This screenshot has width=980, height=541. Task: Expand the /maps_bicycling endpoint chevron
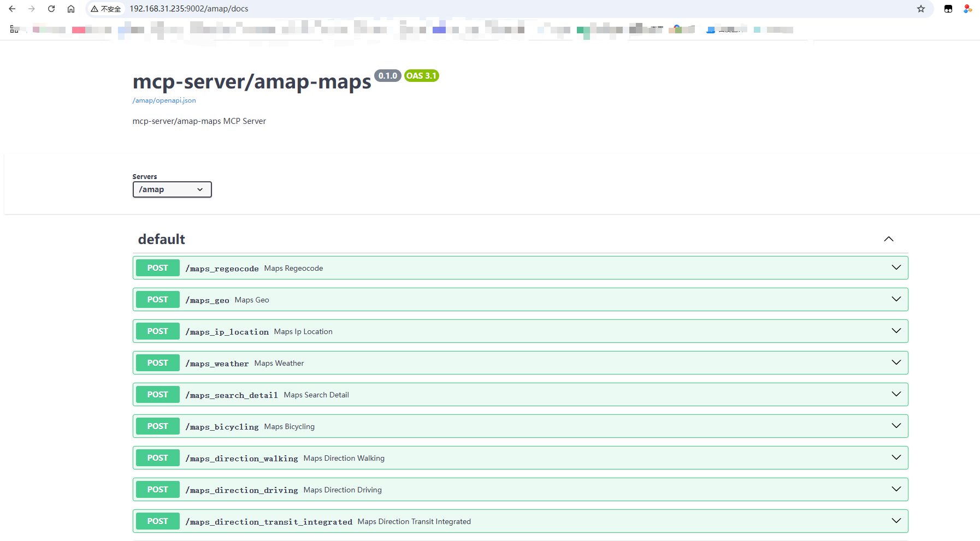coord(896,426)
